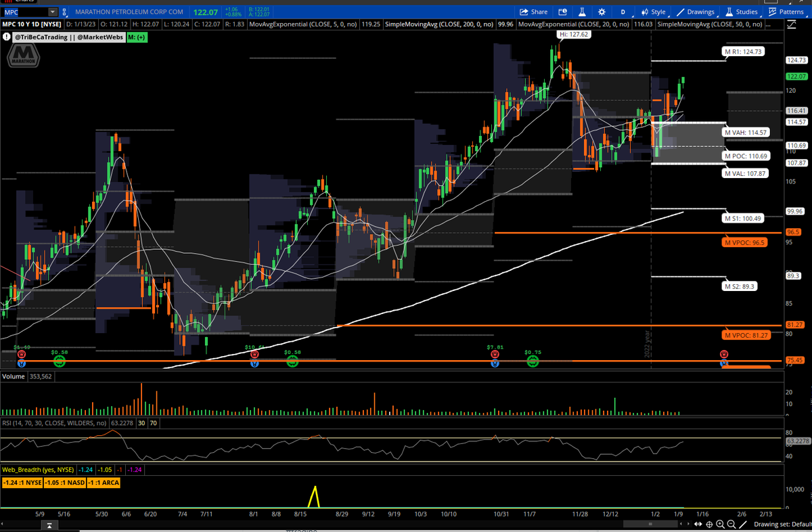Open the chart notes icon in the toolbar
This screenshot has height=532, width=812.
[562, 12]
